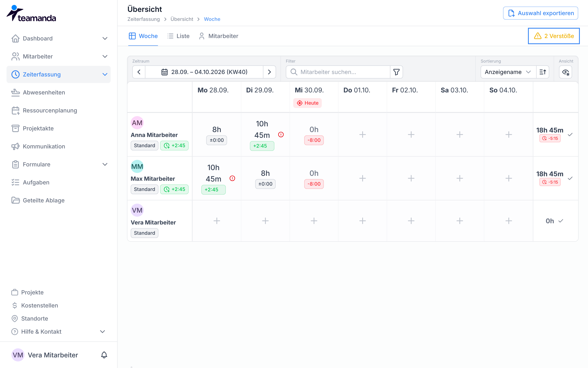Click violation warning icon on Max's Monday entry

[232, 178]
